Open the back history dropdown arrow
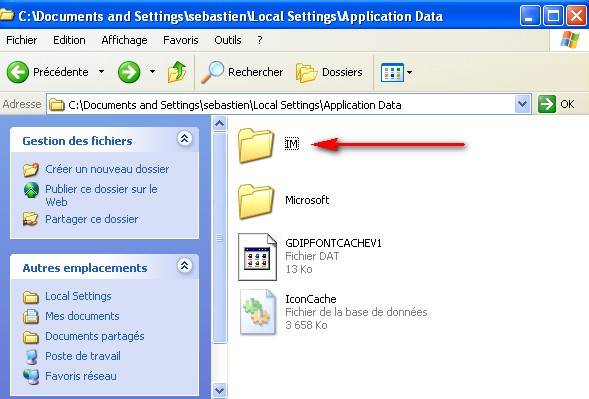Viewport: 589px width, 399px height. pyautogui.click(x=101, y=71)
